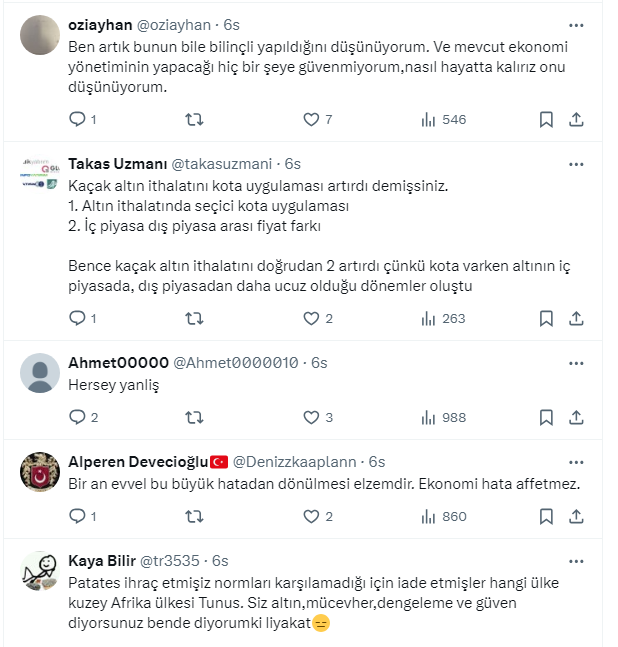Screen dimensions: 618x647
Task: Bookmark Alperen Devecioğlu's tweet
Action: click(x=546, y=517)
